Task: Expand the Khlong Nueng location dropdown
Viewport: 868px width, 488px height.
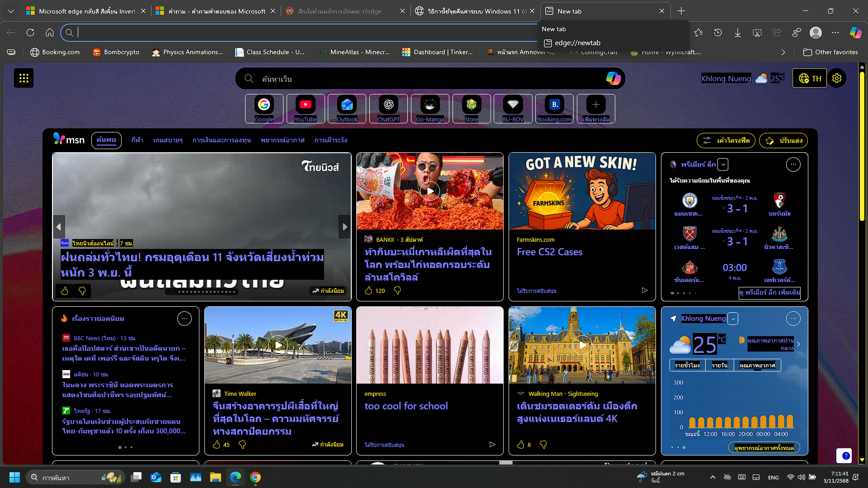Action: point(733,319)
